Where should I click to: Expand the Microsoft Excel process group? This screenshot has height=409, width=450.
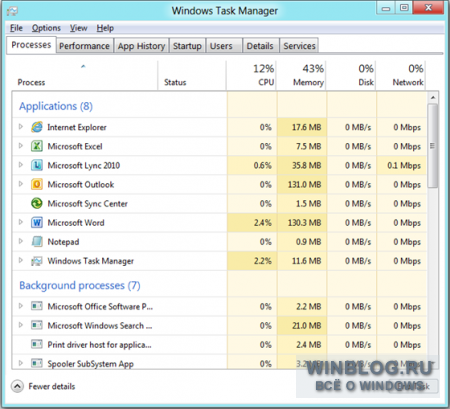pyautogui.click(x=21, y=146)
